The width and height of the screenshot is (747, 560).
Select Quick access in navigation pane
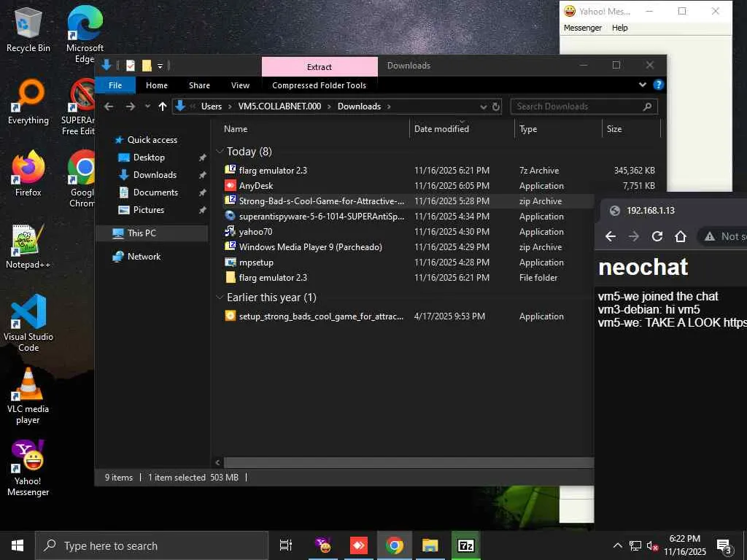tap(152, 139)
